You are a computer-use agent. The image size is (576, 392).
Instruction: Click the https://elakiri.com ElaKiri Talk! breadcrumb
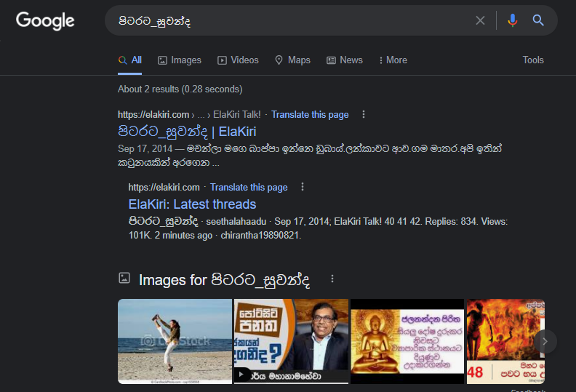pos(189,115)
